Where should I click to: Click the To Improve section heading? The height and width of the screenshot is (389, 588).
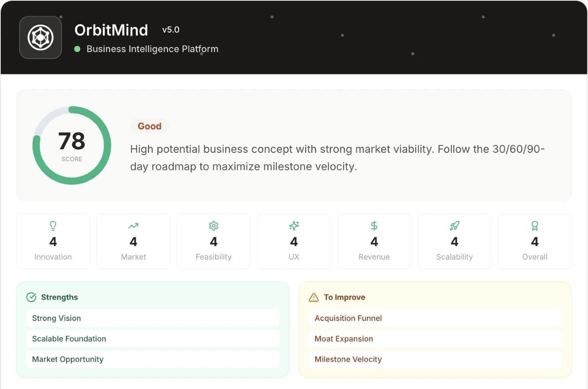(x=345, y=297)
